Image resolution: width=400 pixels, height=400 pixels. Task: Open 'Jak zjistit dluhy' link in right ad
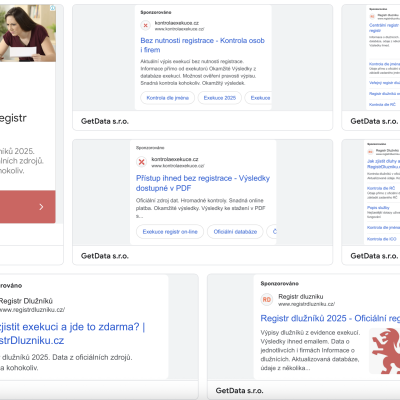[383, 164]
